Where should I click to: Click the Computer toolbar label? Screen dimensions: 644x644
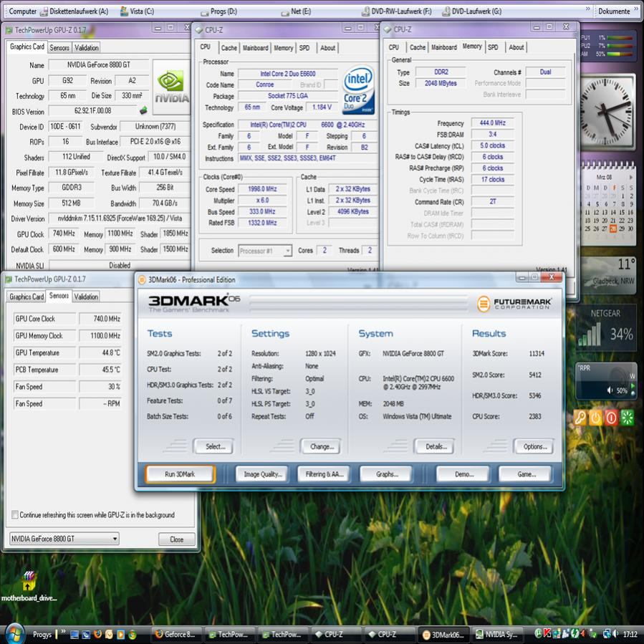[x=23, y=11]
